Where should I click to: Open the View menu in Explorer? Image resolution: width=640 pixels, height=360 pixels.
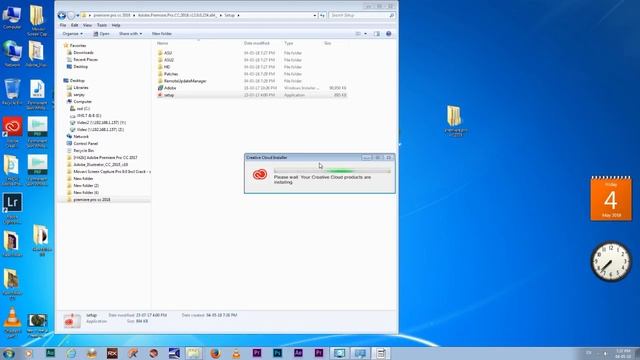point(87,25)
